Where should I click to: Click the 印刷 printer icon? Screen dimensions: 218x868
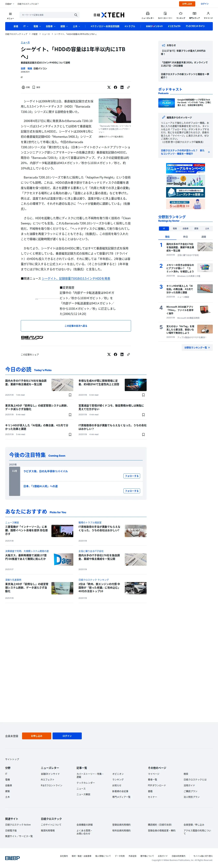click(23, 87)
